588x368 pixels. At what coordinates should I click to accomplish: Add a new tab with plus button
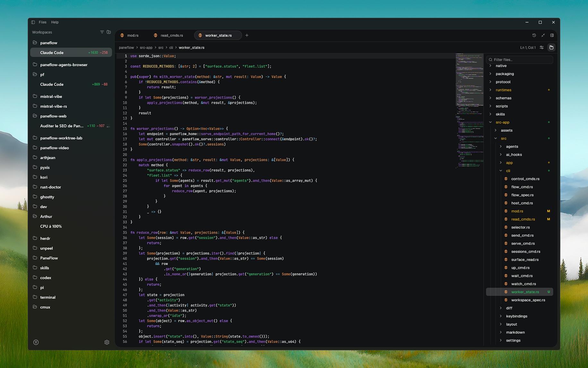pyautogui.click(x=247, y=35)
